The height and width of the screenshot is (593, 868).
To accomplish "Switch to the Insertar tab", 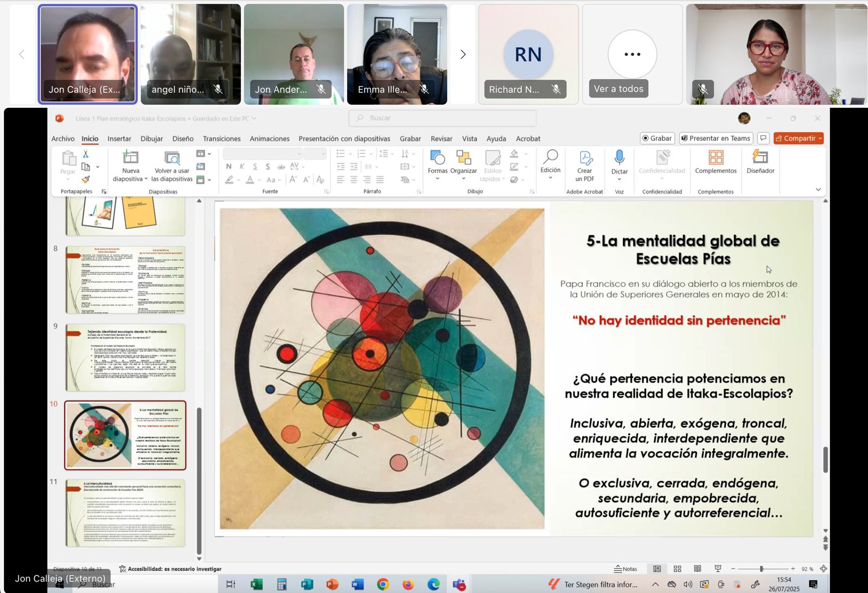I will pos(119,139).
